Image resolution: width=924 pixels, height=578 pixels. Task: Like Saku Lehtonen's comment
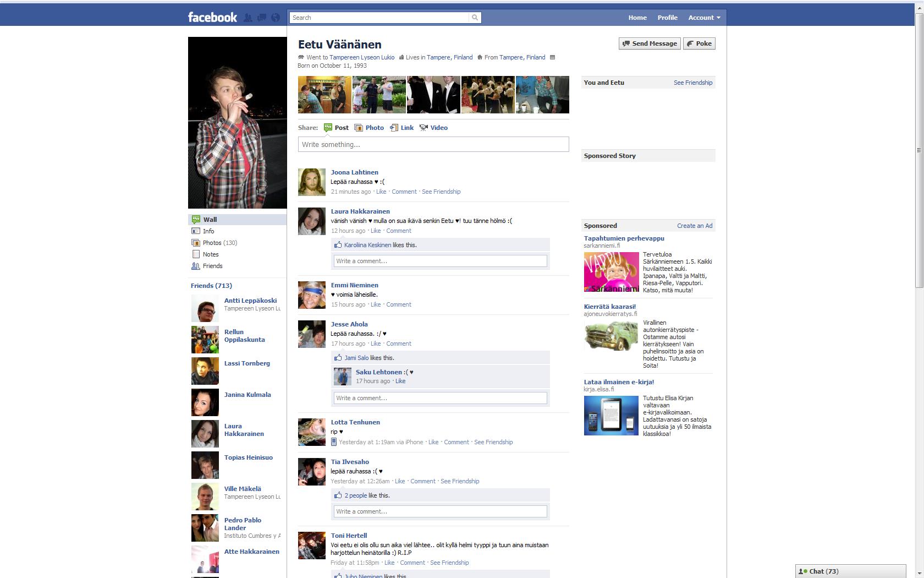coord(400,381)
